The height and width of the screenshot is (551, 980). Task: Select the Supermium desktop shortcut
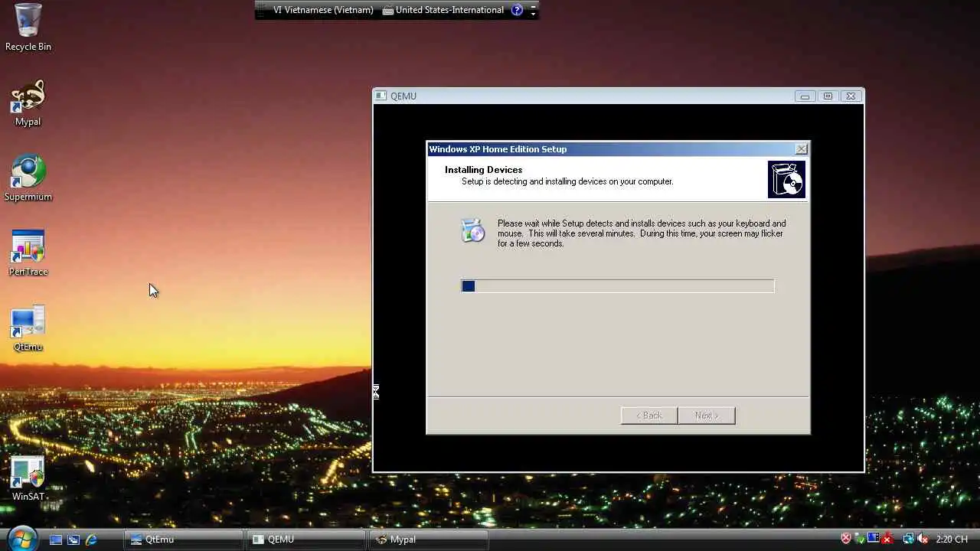[x=28, y=178]
